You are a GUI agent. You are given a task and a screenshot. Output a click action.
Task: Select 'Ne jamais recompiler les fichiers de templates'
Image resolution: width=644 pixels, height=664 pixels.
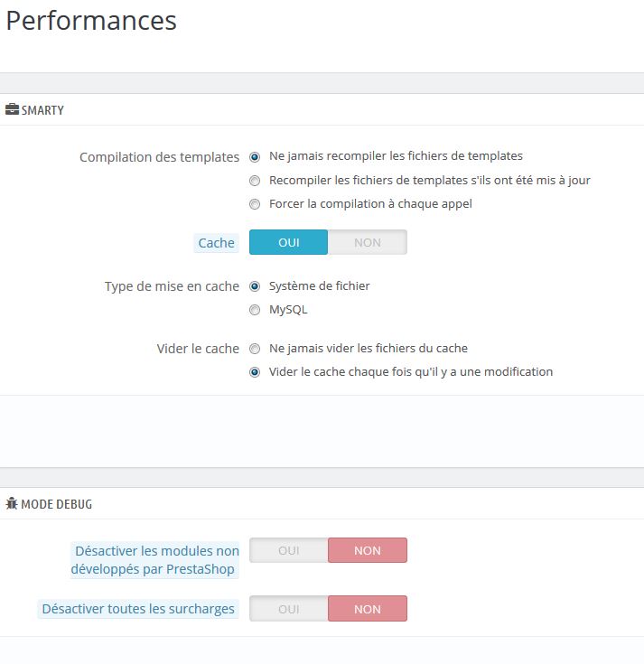tap(255, 157)
